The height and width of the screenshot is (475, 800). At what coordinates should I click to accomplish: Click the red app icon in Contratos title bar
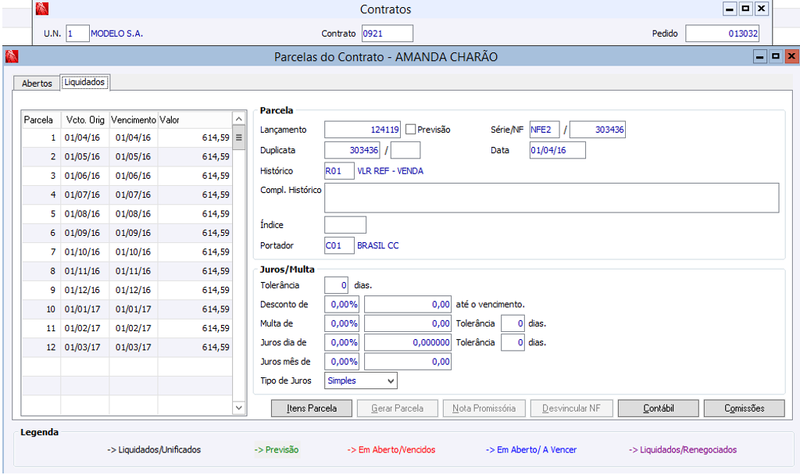coord(42,8)
